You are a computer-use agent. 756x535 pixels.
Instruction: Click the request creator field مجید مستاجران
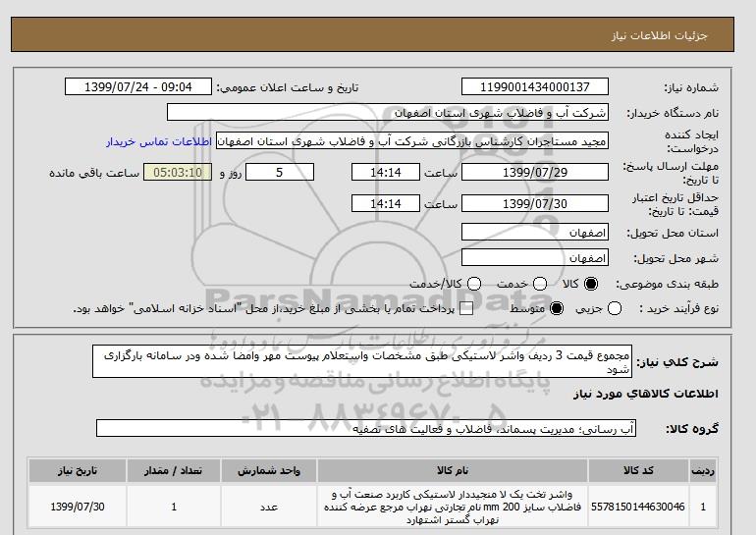click(x=412, y=141)
